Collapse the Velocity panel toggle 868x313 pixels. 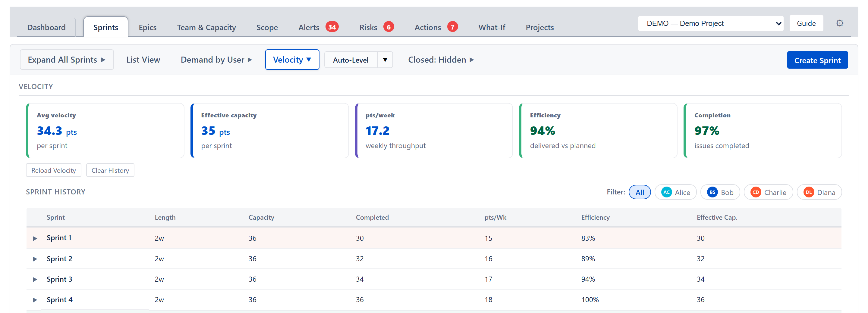292,60
